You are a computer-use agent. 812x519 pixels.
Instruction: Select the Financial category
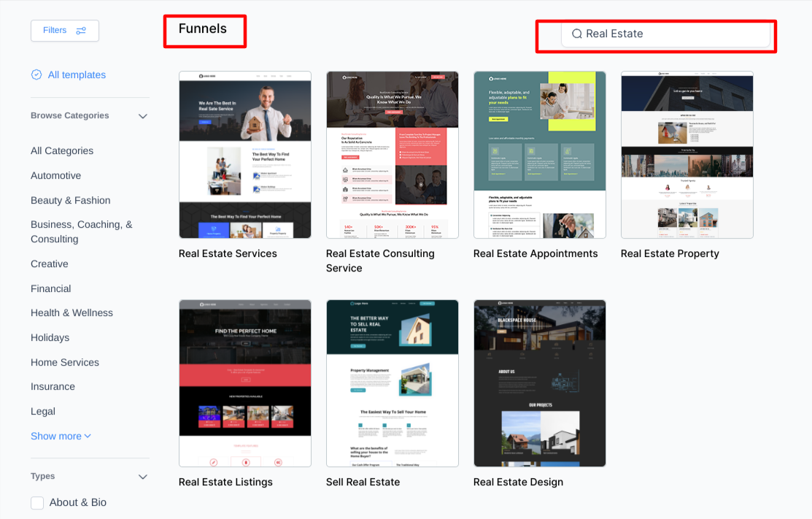click(x=51, y=288)
